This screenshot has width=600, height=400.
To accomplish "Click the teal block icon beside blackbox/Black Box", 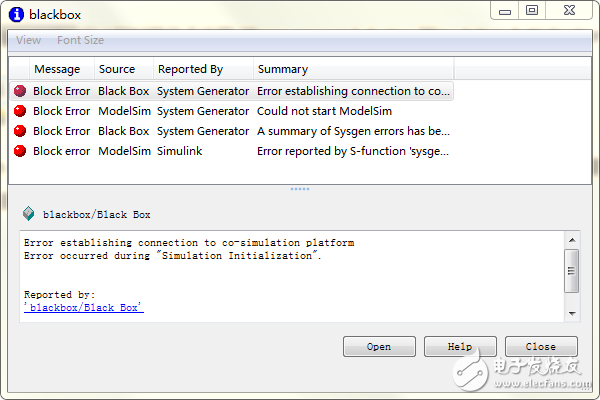I will (29, 214).
